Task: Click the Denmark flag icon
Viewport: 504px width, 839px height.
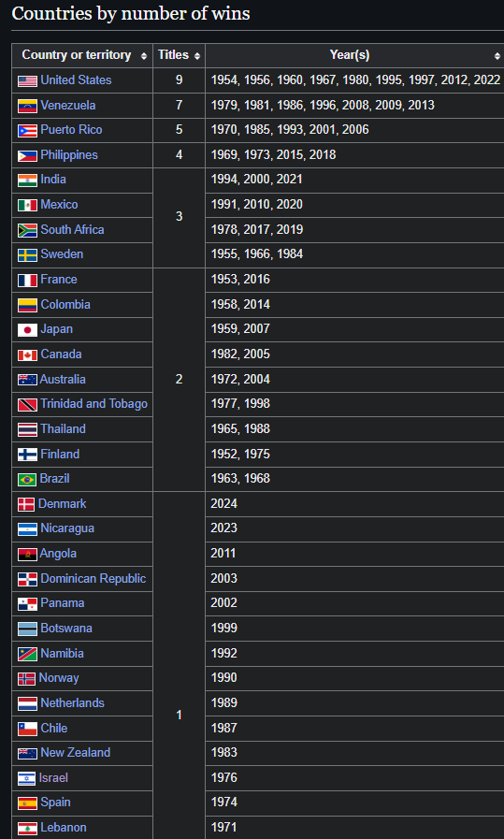Action: pos(26,504)
